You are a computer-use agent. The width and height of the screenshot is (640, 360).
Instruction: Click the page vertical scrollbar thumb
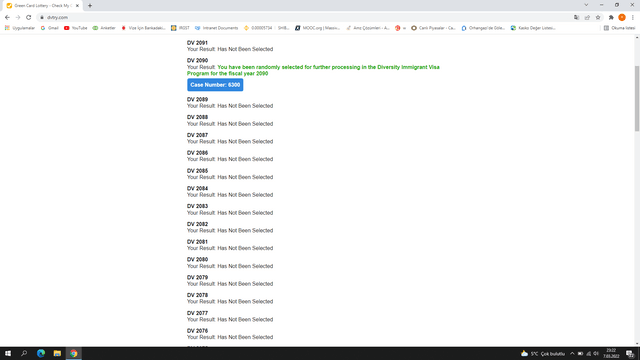point(637,98)
